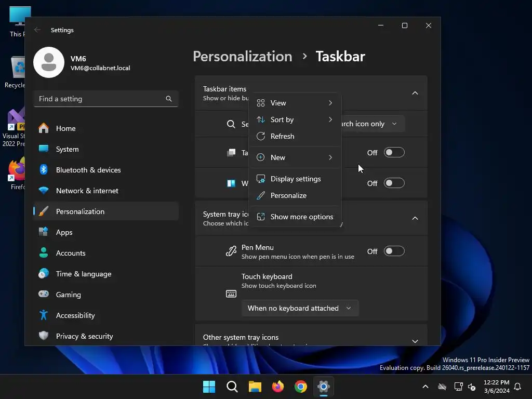This screenshot has width=532, height=399.
Task: Select Personalization in sidebar
Action: (x=106, y=211)
